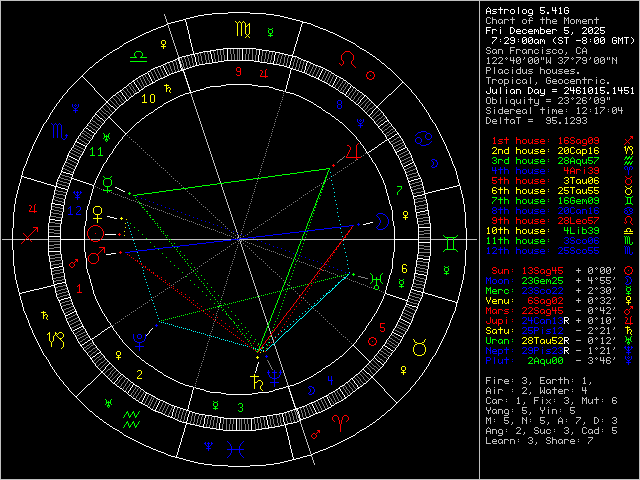Click the location 'San Francisco, CA'
Image resolution: width=640 pixels, height=480 pixels.
click(536, 51)
